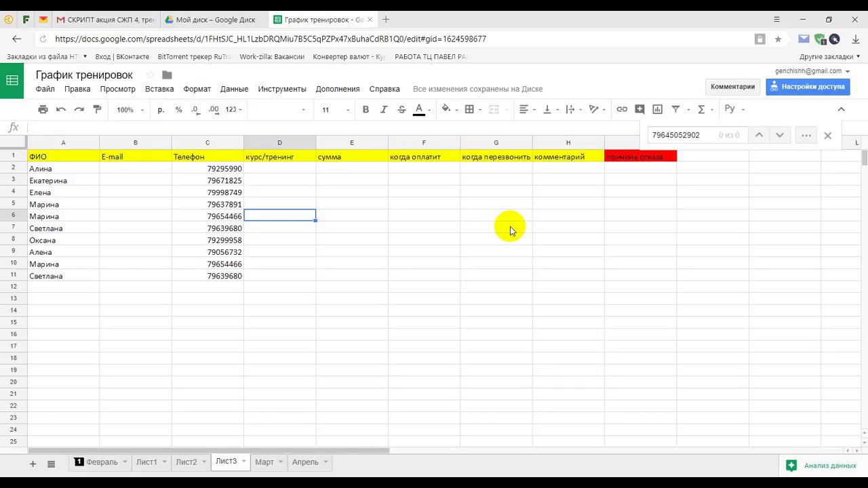Increase decimal places
Screen dimensions: 868x488
pyautogui.click(x=214, y=109)
